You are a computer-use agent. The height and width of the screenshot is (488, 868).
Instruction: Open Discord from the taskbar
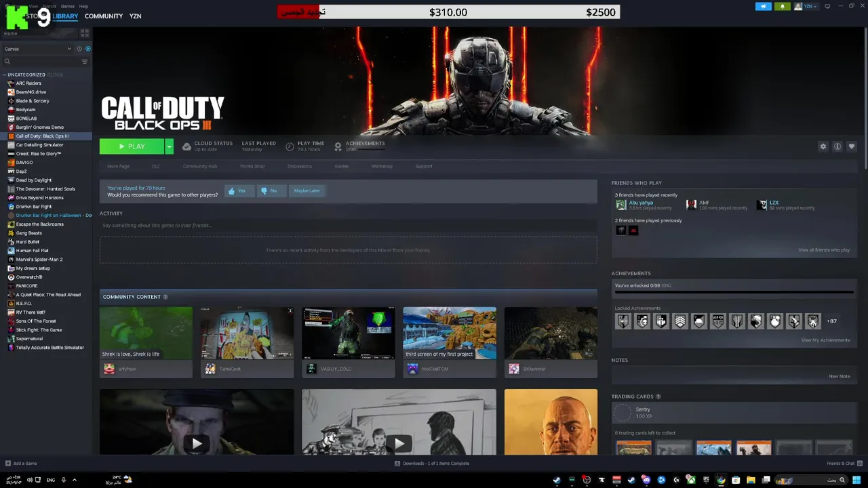(646, 480)
